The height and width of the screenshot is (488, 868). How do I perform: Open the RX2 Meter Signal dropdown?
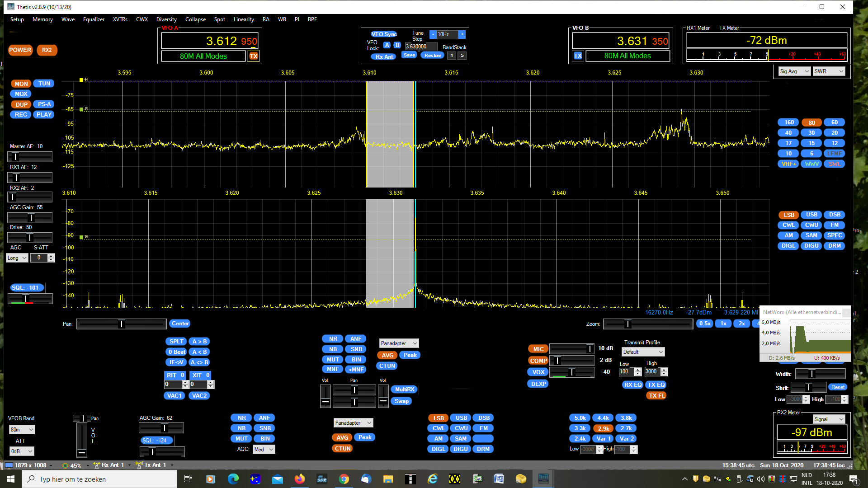829,419
